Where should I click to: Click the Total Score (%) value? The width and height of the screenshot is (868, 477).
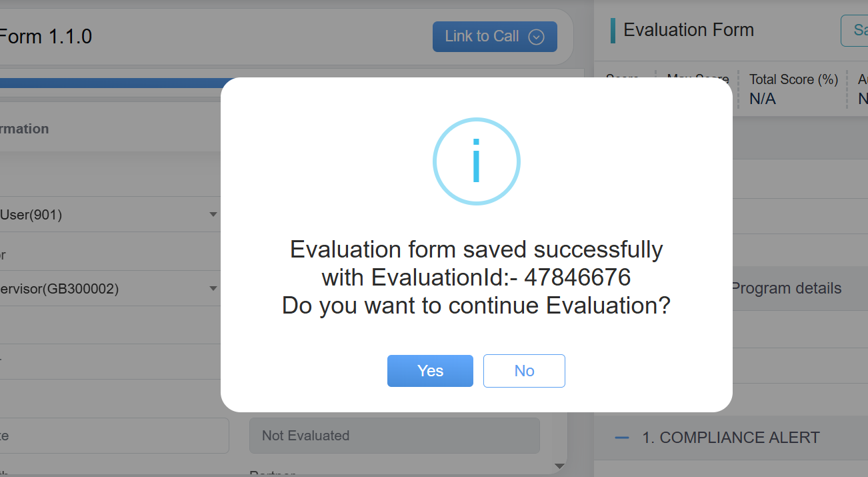(x=763, y=99)
